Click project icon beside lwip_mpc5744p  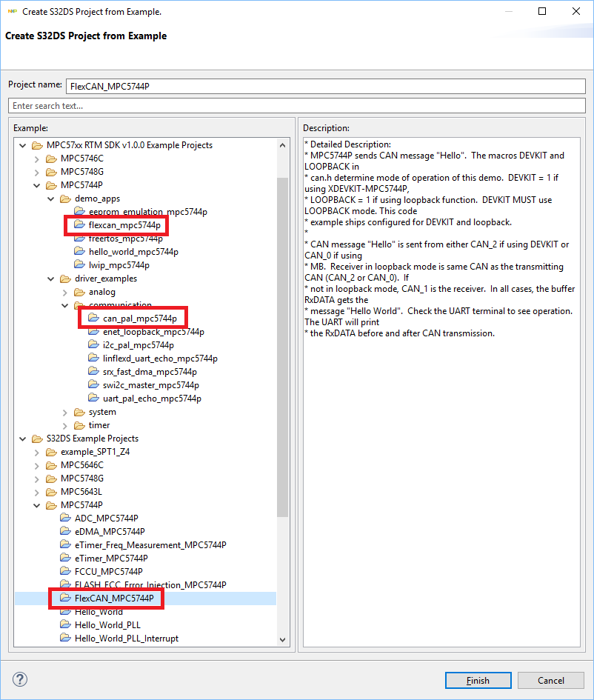pyautogui.click(x=79, y=264)
